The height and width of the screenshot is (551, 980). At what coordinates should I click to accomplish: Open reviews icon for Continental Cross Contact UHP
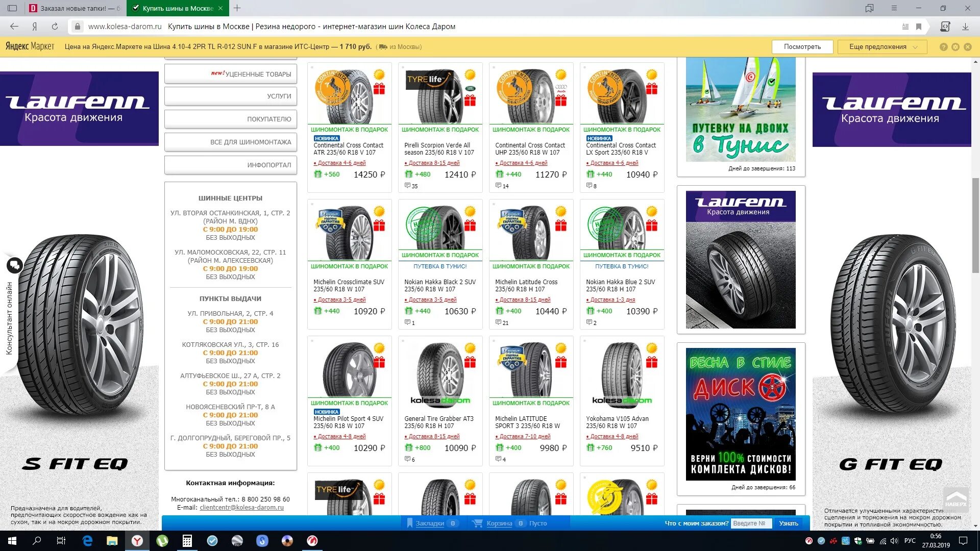499,186
